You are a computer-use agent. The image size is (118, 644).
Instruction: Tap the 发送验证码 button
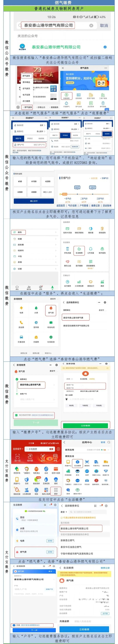coord(75,147)
